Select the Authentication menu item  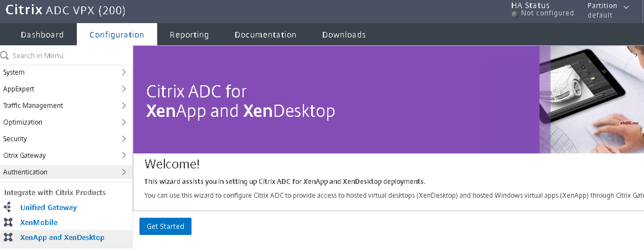pos(25,172)
